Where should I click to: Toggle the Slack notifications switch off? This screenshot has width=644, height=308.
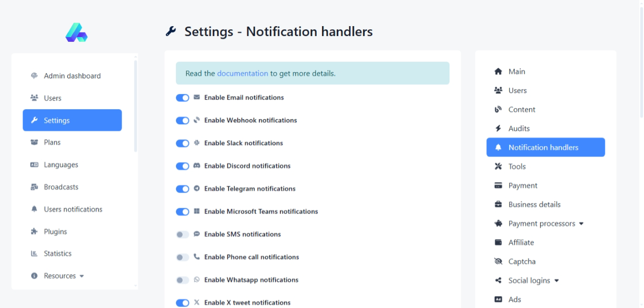click(182, 143)
